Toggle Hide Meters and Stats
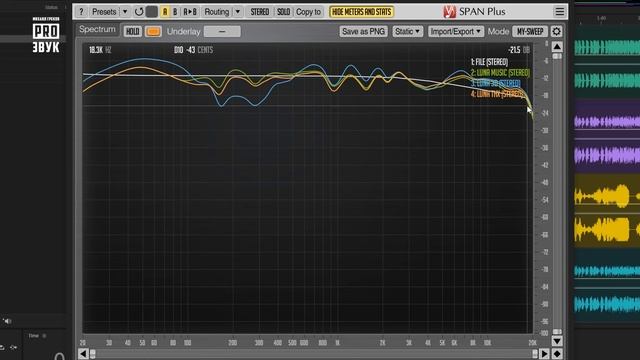 pyautogui.click(x=362, y=12)
